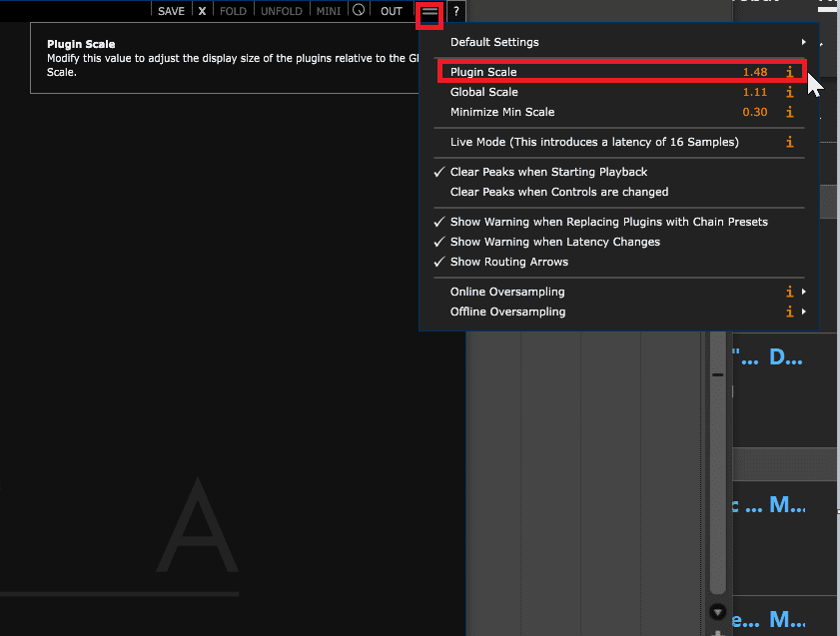
Task: Click the info icon for Minimize Min Scale
Action: tap(789, 112)
